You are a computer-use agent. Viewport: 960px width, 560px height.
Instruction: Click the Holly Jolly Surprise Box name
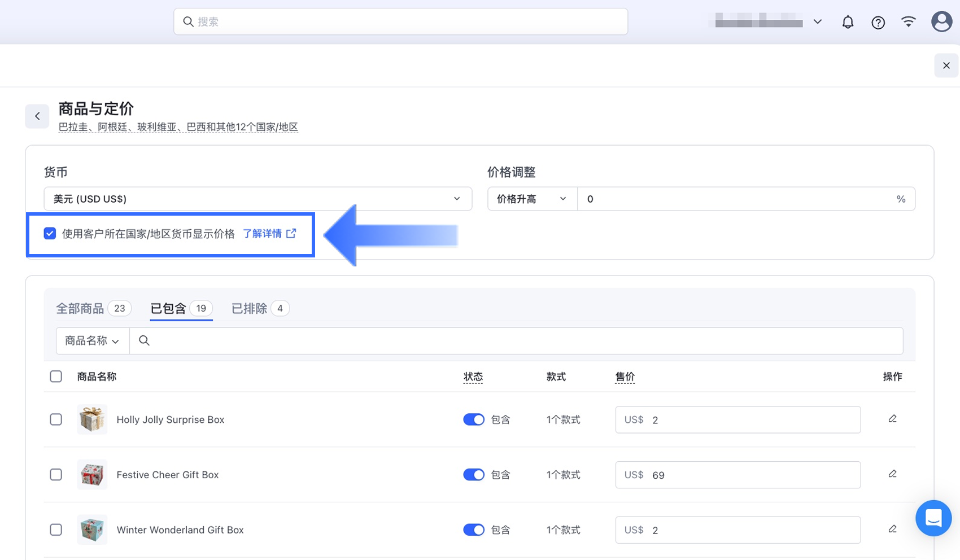(171, 419)
